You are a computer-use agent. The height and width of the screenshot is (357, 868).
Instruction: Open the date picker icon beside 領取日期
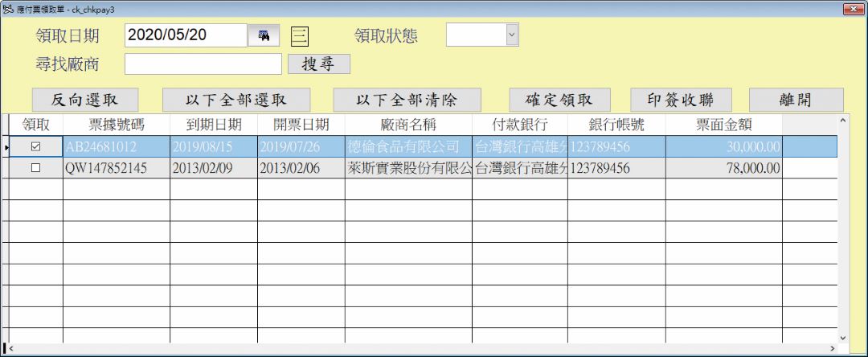264,35
